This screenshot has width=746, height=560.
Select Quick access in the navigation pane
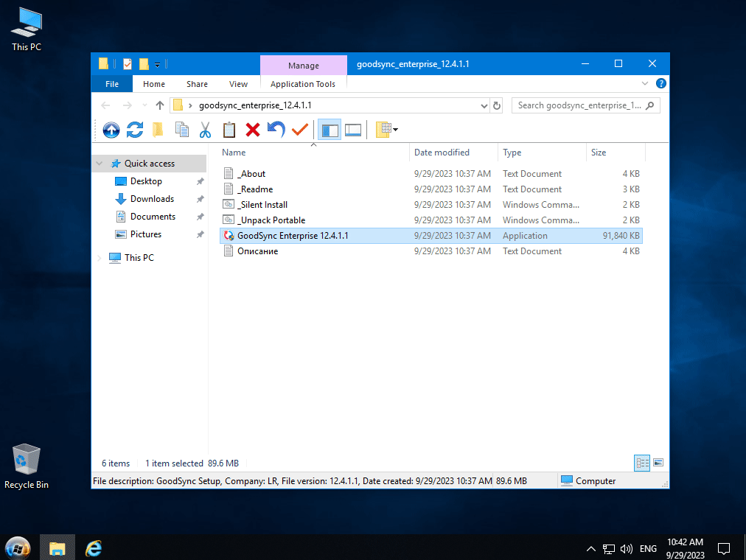point(150,164)
